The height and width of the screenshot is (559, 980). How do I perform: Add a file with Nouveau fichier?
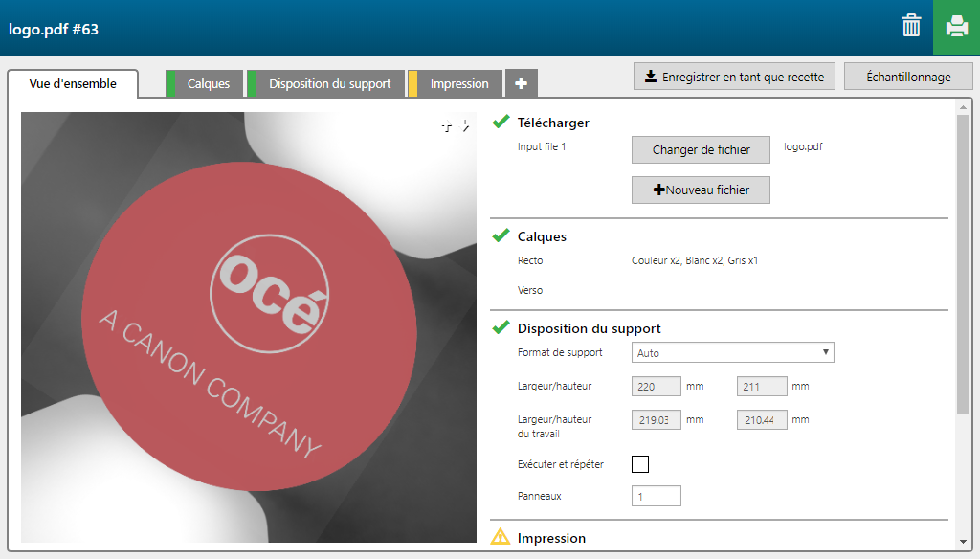pyautogui.click(x=701, y=190)
